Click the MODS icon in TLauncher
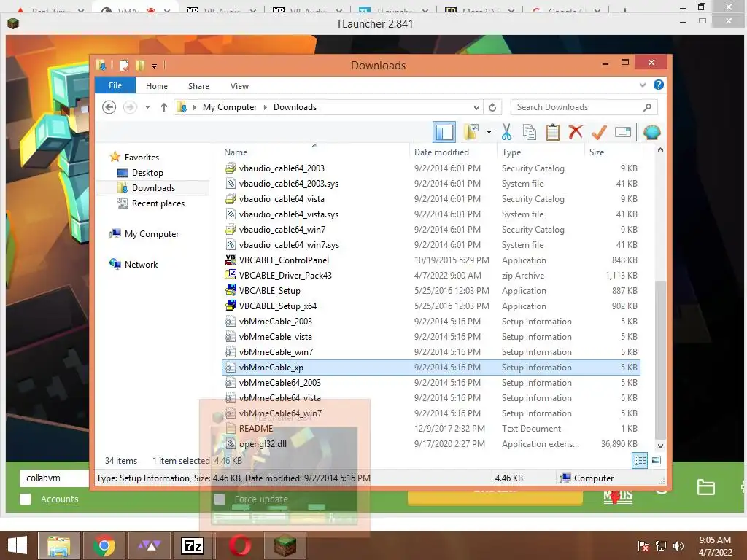The width and height of the screenshot is (747, 560). pos(618,496)
